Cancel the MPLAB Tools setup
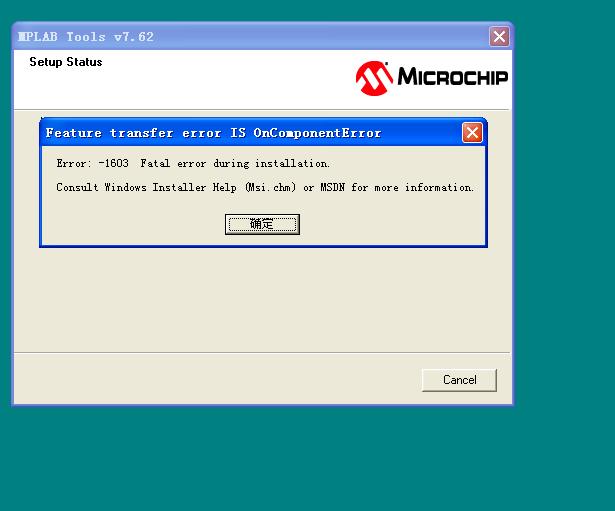 tap(459, 380)
